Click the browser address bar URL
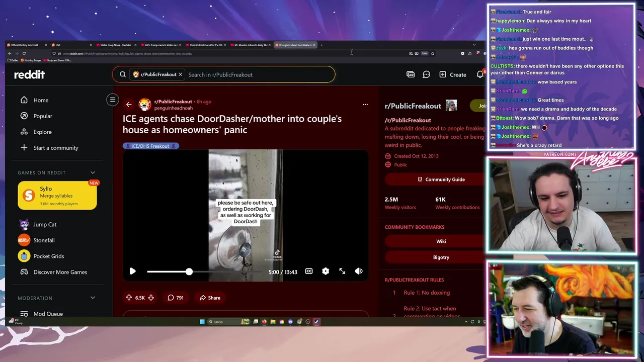The width and height of the screenshot is (644, 362). (128, 53)
